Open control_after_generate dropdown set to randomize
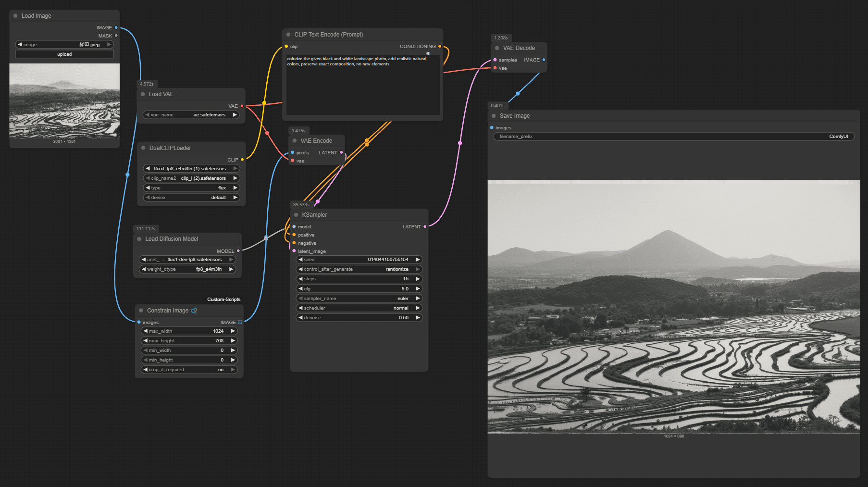The image size is (868, 487). (x=359, y=269)
